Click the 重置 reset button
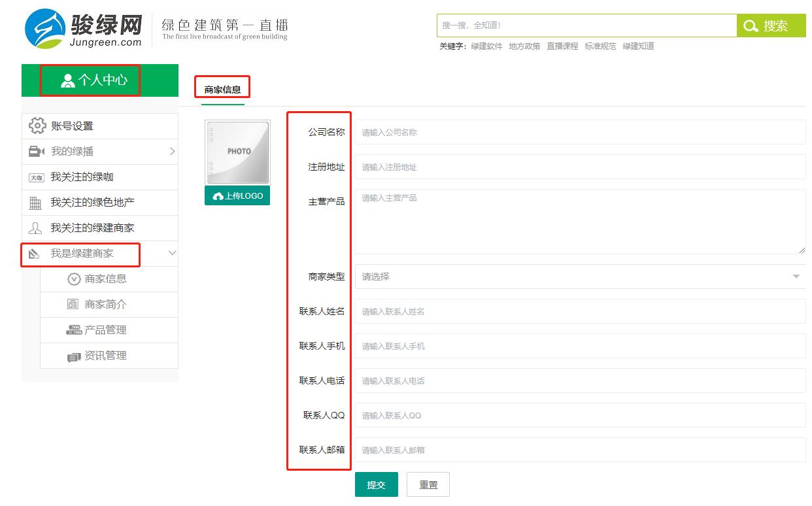This screenshot has width=812, height=506. click(x=428, y=484)
